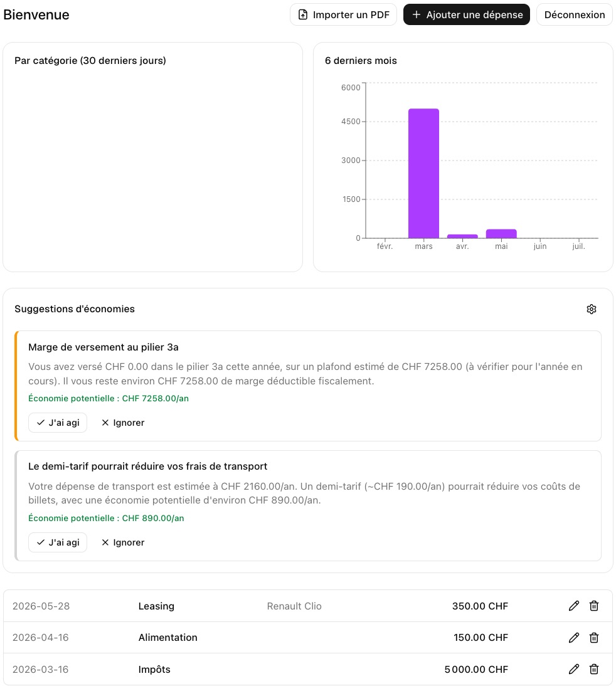Click the 3000 y-axis value
Viewport: 616px width, 686px height.
pyautogui.click(x=351, y=160)
